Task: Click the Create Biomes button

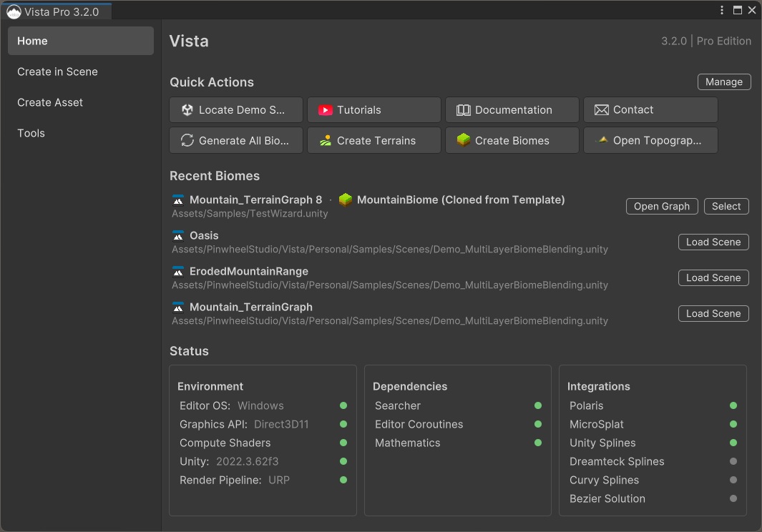Action: click(x=512, y=140)
